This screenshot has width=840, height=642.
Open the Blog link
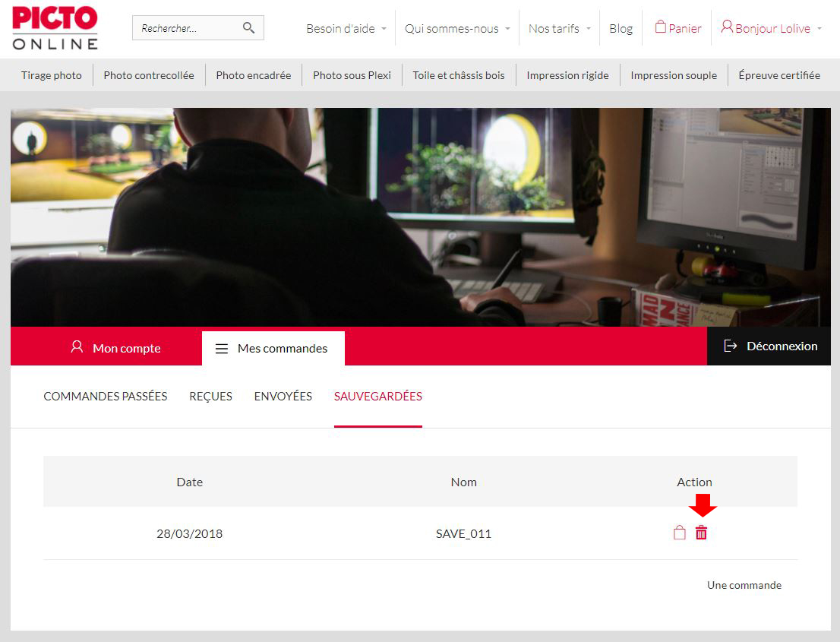[x=621, y=28]
